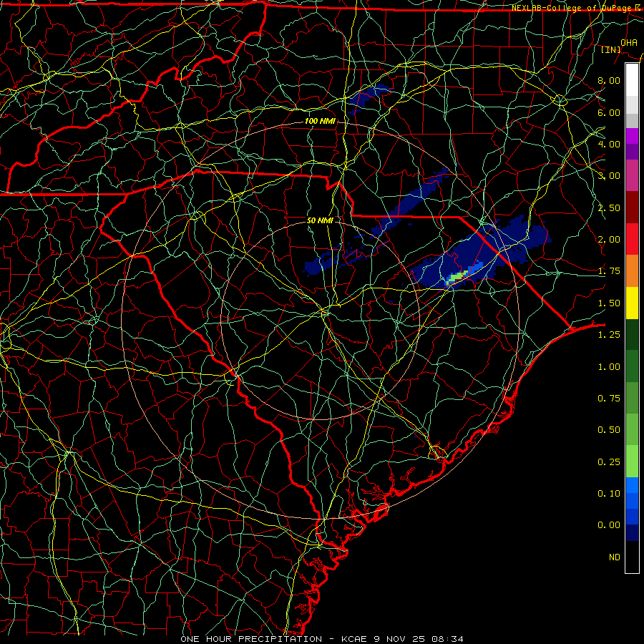Click the 3.00 scale label

click(609, 176)
